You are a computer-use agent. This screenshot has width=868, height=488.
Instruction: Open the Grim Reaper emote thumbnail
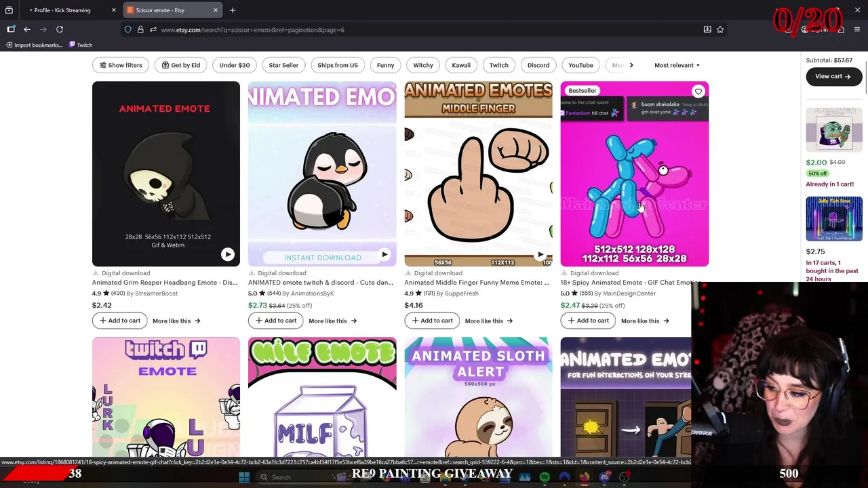[x=166, y=174]
